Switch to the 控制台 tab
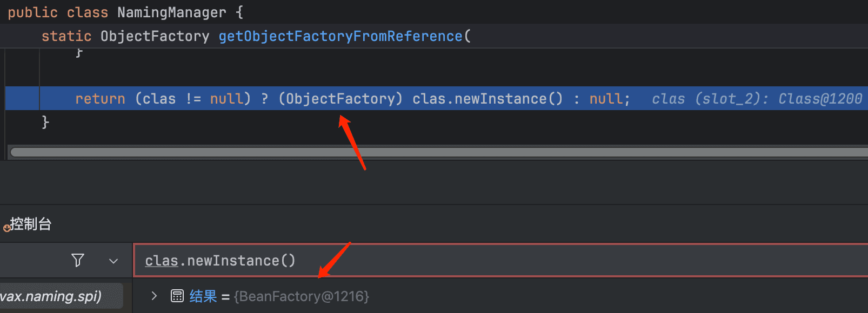The height and width of the screenshot is (313, 868). (x=31, y=223)
